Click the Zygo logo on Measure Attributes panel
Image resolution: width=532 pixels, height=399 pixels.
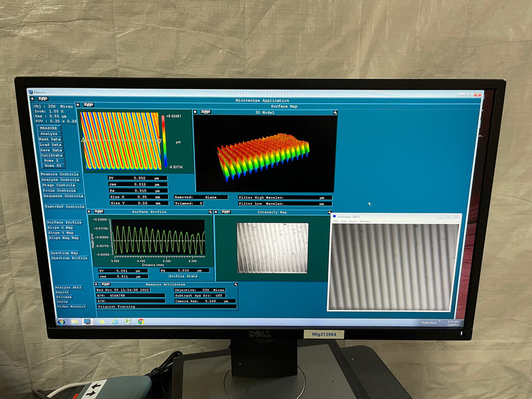[x=104, y=284]
